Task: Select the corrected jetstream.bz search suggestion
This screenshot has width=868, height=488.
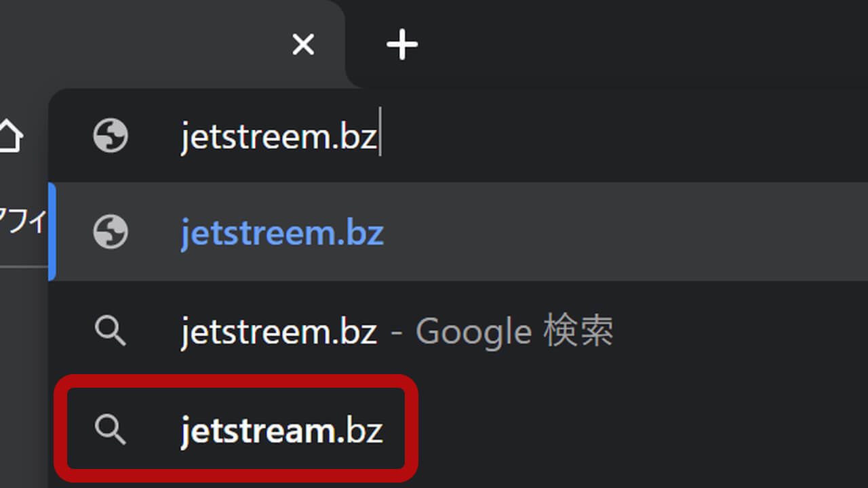Action: pyautogui.click(x=281, y=430)
